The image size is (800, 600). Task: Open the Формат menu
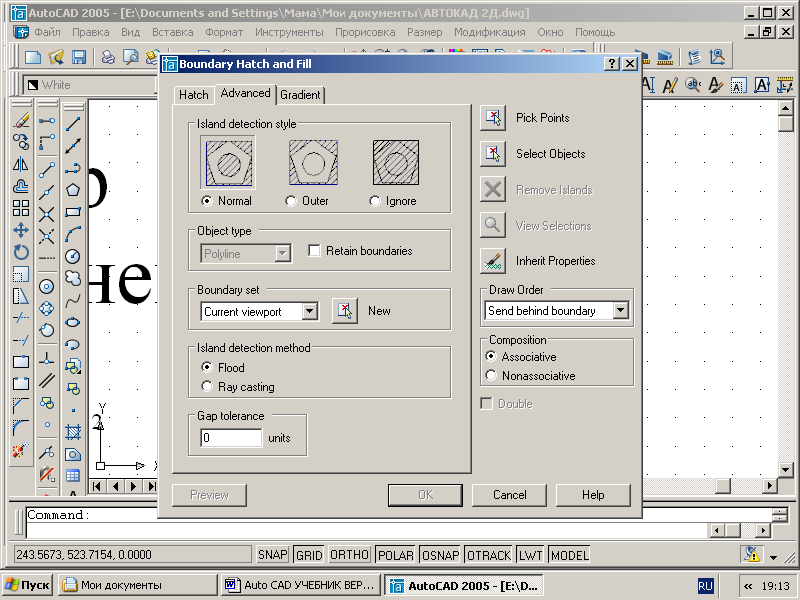pyautogui.click(x=223, y=32)
